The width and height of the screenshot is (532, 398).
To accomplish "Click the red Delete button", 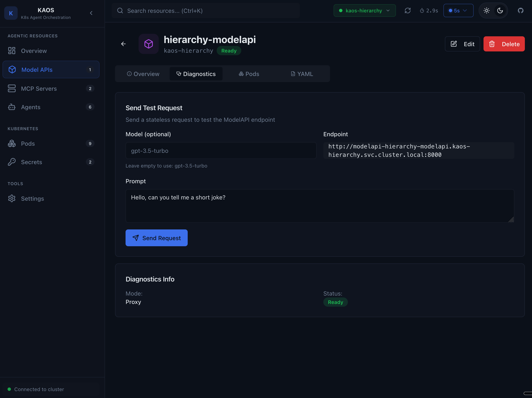I will [x=504, y=44].
